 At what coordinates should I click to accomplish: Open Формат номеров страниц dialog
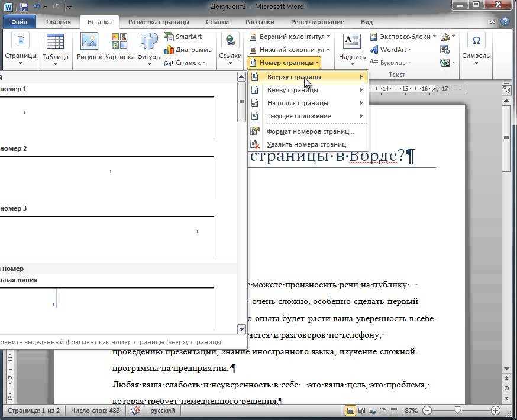coord(308,131)
